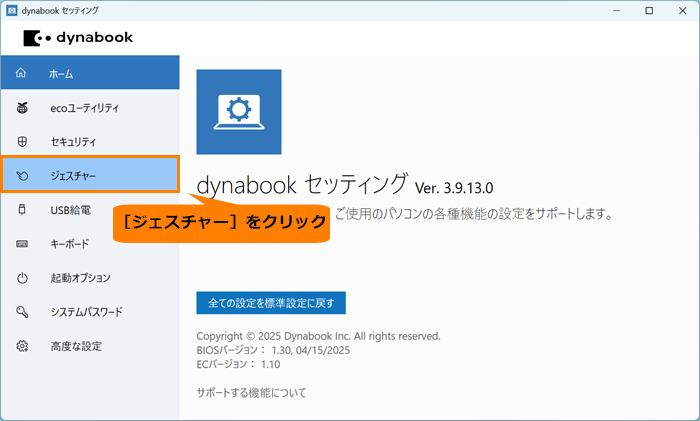Click the ECバージョン 1.10 text
Image resolution: width=700 pixels, height=421 pixels.
point(238,364)
